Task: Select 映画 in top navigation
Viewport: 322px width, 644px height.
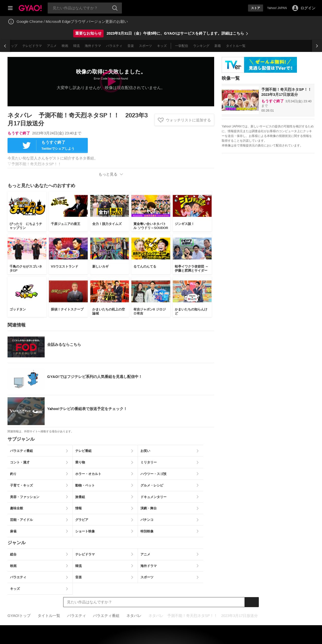Action: coord(65,46)
